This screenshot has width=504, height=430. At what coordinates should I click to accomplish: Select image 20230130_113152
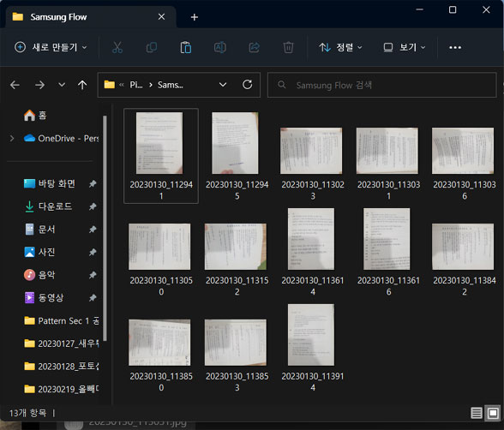pos(237,260)
